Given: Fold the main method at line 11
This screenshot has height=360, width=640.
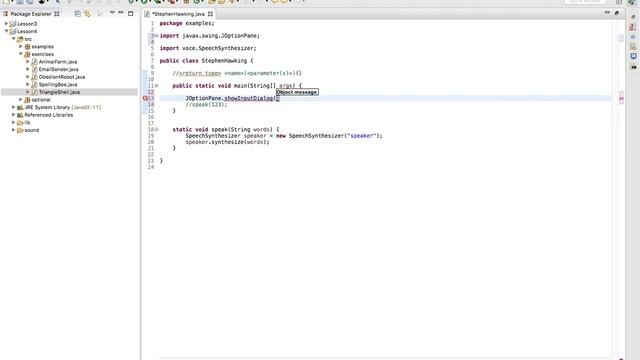Looking at the screenshot, I should pyautogui.click(x=156, y=86).
